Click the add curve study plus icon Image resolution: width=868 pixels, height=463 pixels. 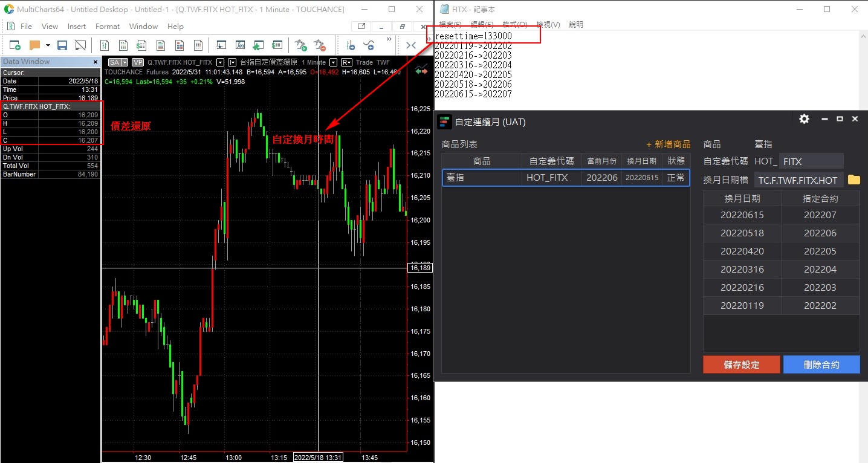[x=369, y=45]
